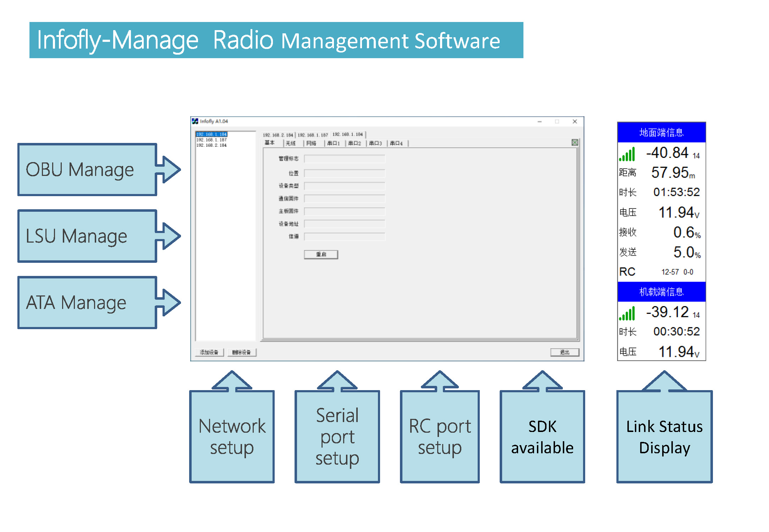The width and height of the screenshot is (769, 532).
Task: Close the device panel with green X icon
Action: click(x=575, y=142)
